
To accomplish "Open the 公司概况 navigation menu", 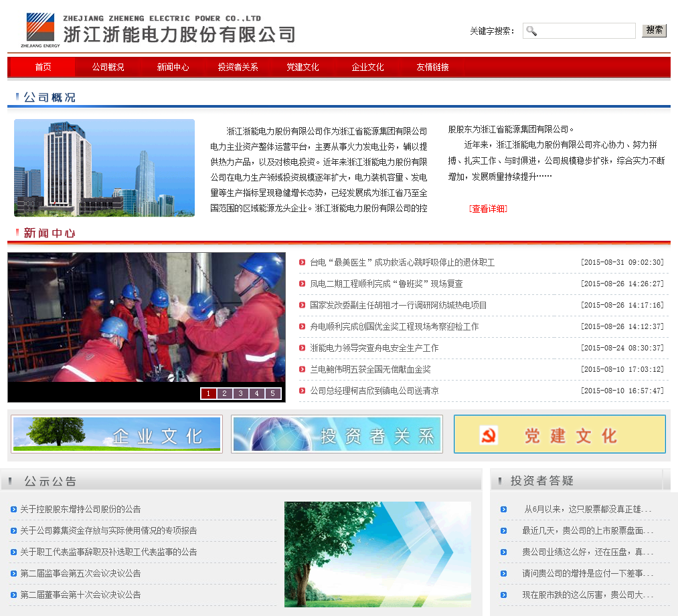I will click(x=108, y=68).
